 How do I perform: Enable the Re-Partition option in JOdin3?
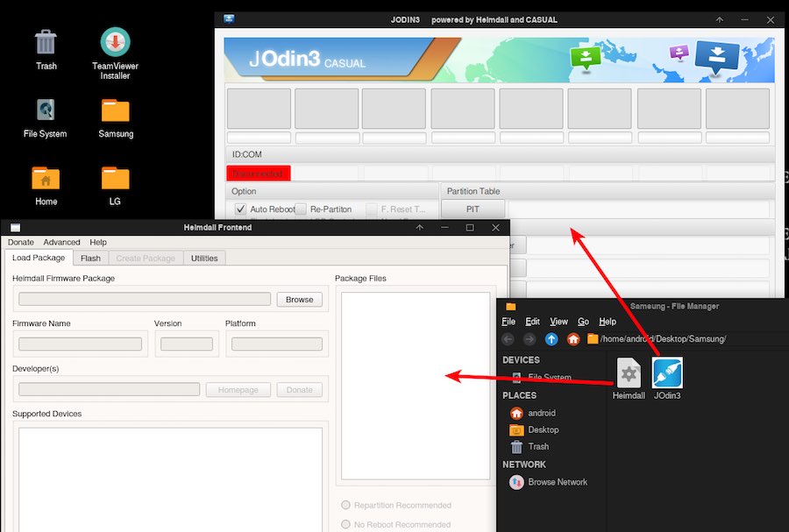pos(302,209)
